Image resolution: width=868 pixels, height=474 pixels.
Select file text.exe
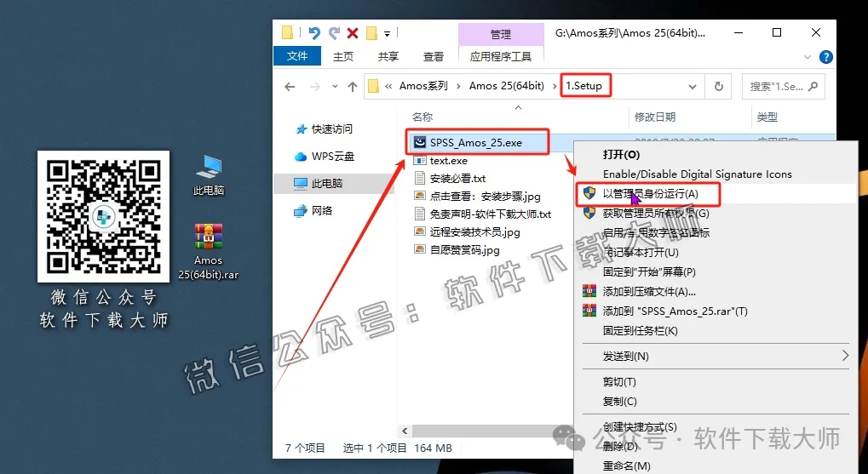coord(448,160)
